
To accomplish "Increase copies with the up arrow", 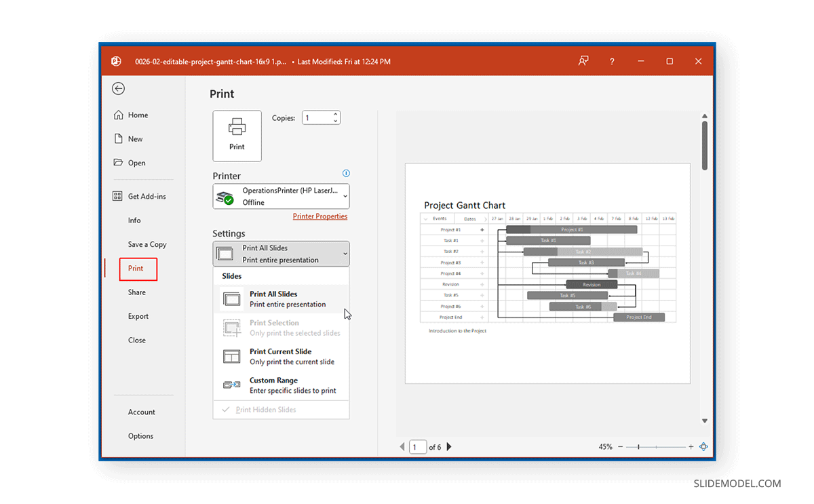I will pyautogui.click(x=336, y=115).
